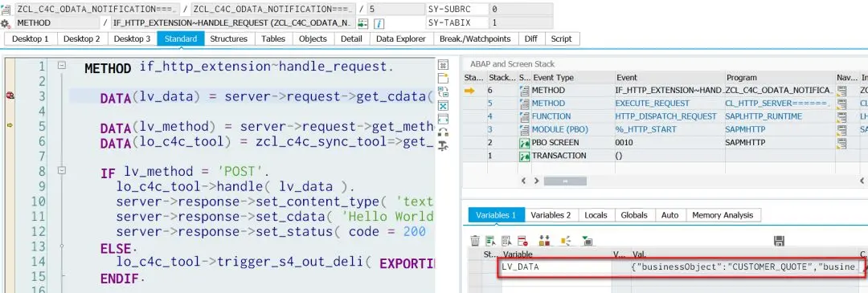Screen dimensions: 868x293
Task: Click the current-line arrow at line 5
Action: pyautogui.click(x=10, y=125)
